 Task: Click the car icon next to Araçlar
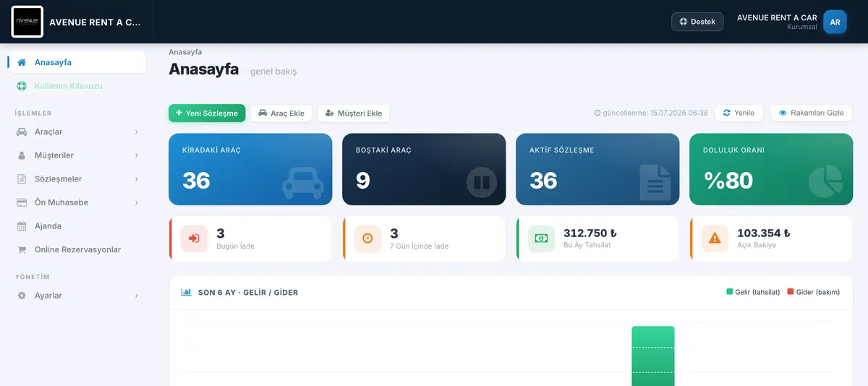(x=22, y=132)
